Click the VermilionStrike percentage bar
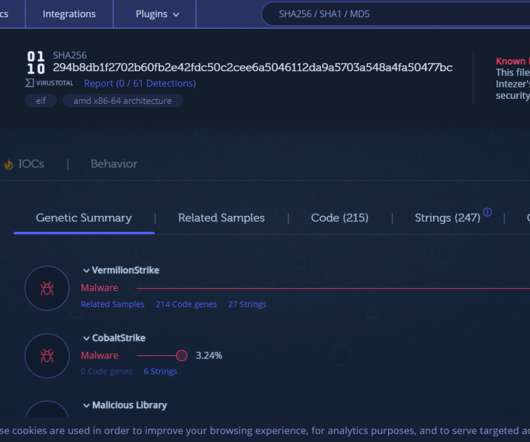 333,289
